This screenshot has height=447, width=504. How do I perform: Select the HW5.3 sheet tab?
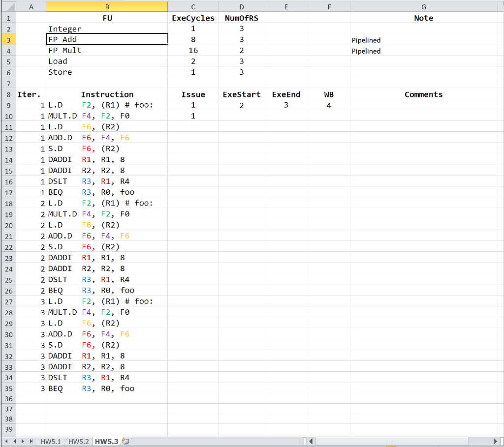[x=106, y=442]
